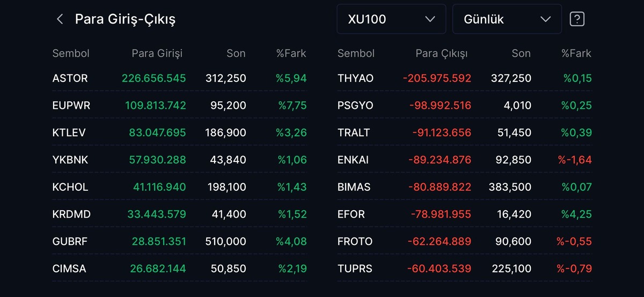
Task: Expand the XU100 index dropdown
Action: 391,19
